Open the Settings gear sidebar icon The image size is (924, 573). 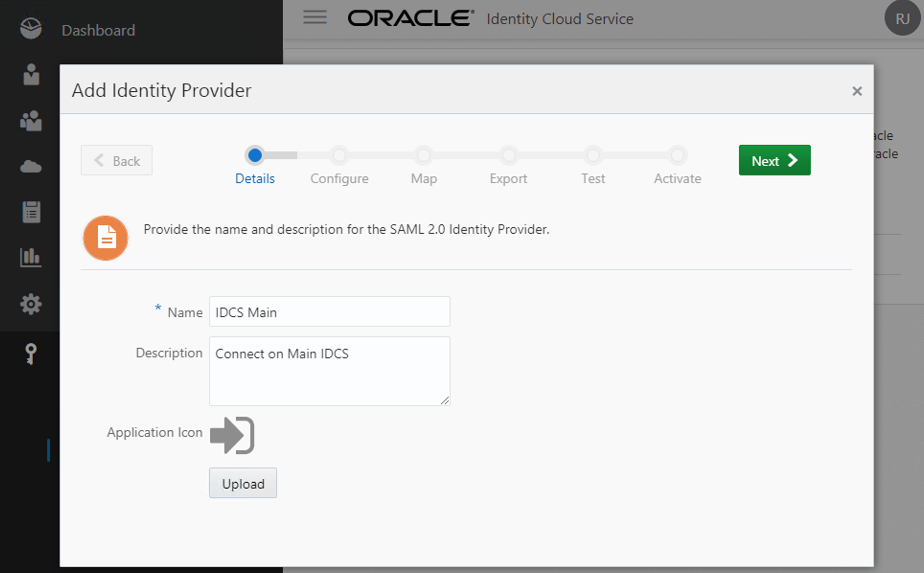click(x=31, y=304)
